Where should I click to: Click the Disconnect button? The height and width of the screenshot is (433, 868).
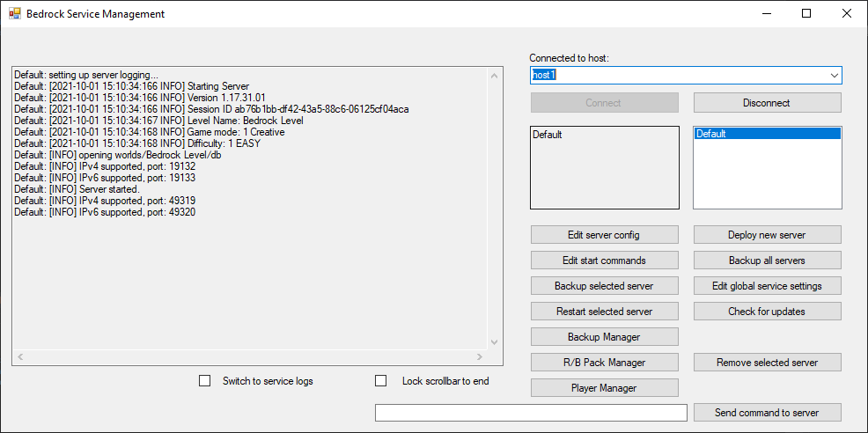(768, 102)
